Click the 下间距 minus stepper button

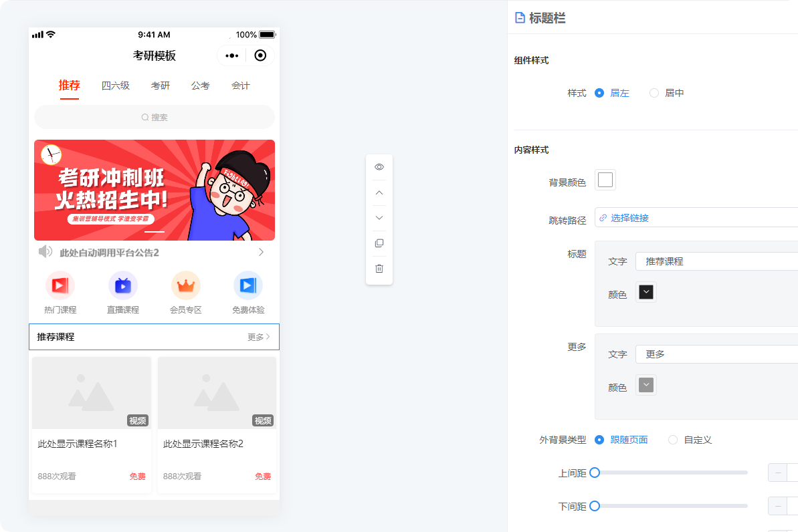(x=778, y=506)
